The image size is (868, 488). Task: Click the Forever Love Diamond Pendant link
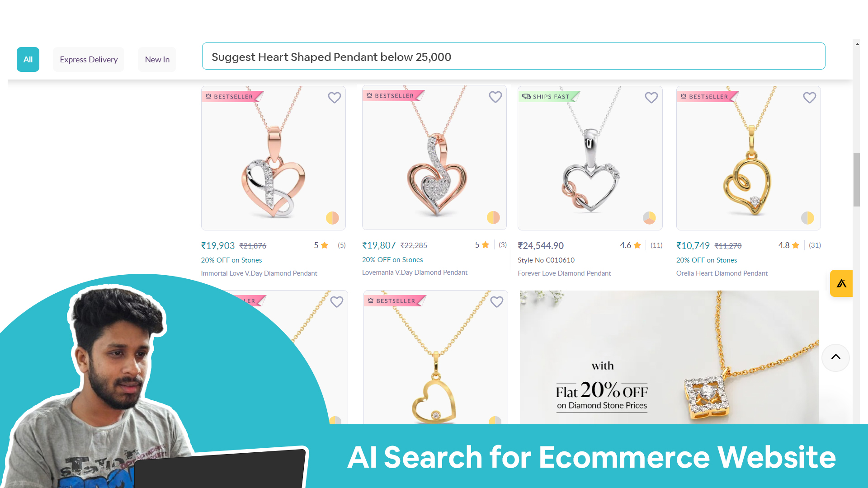point(564,273)
